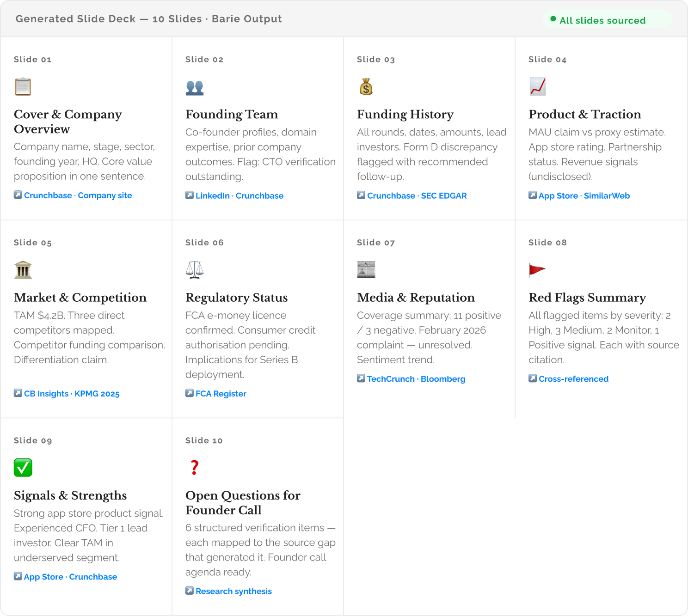Click the bank building Market & Competition icon
Viewport: 688px width, 616px height.
pyautogui.click(x=23, y=270)
